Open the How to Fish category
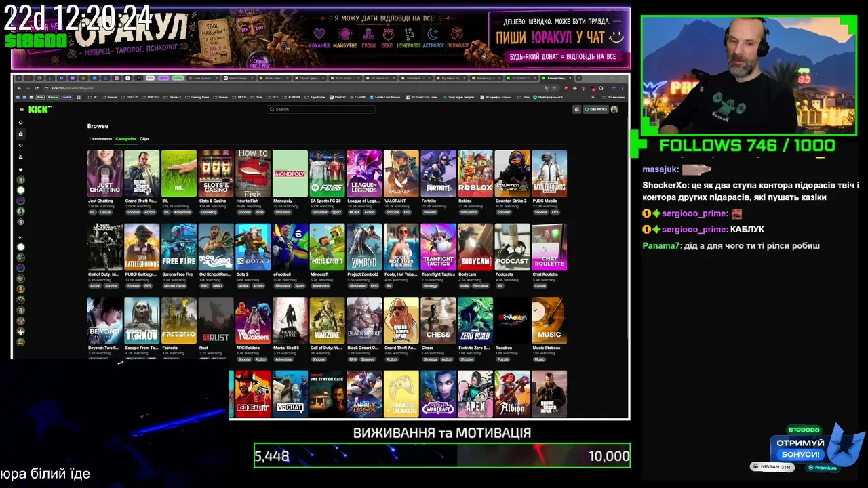The width and height of the screenshot is (868, 488). pyautogui.click(x=253, y=174)
